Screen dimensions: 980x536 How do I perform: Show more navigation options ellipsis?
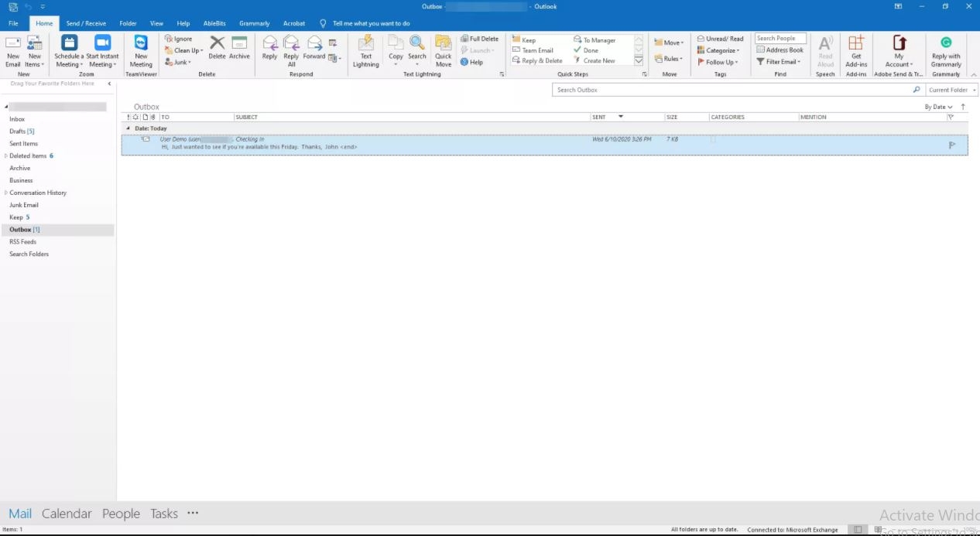pos(193,513)
